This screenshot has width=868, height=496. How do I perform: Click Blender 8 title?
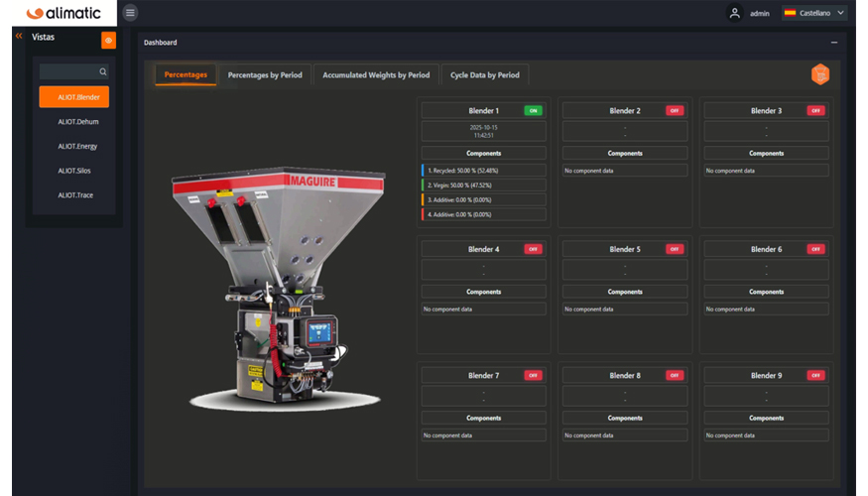click(625, 375)
